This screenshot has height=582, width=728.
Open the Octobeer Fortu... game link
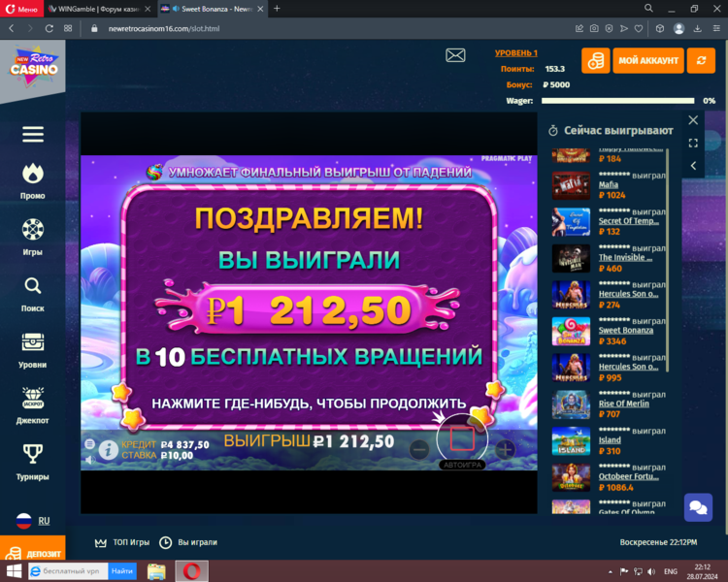coord(629,476)
